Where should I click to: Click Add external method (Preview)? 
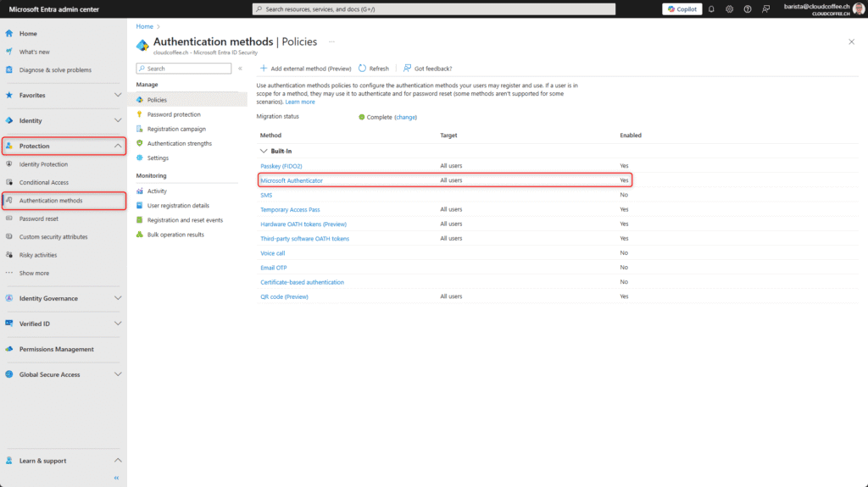(x=305, y=69)
